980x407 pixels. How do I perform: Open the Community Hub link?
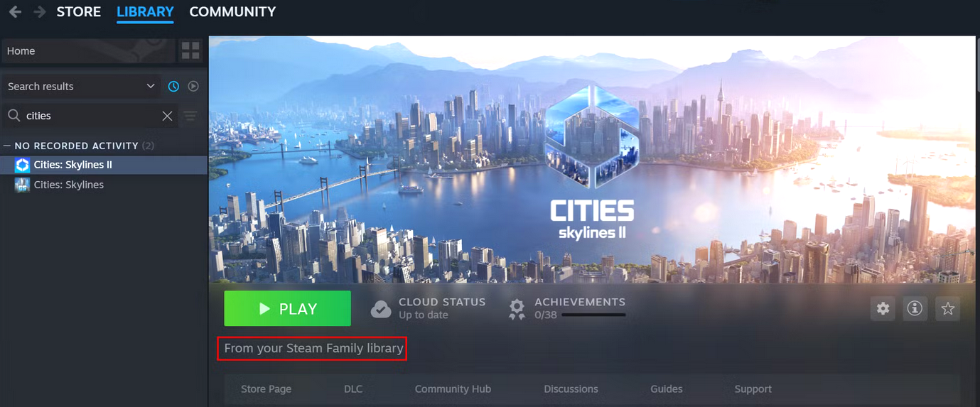453,389
